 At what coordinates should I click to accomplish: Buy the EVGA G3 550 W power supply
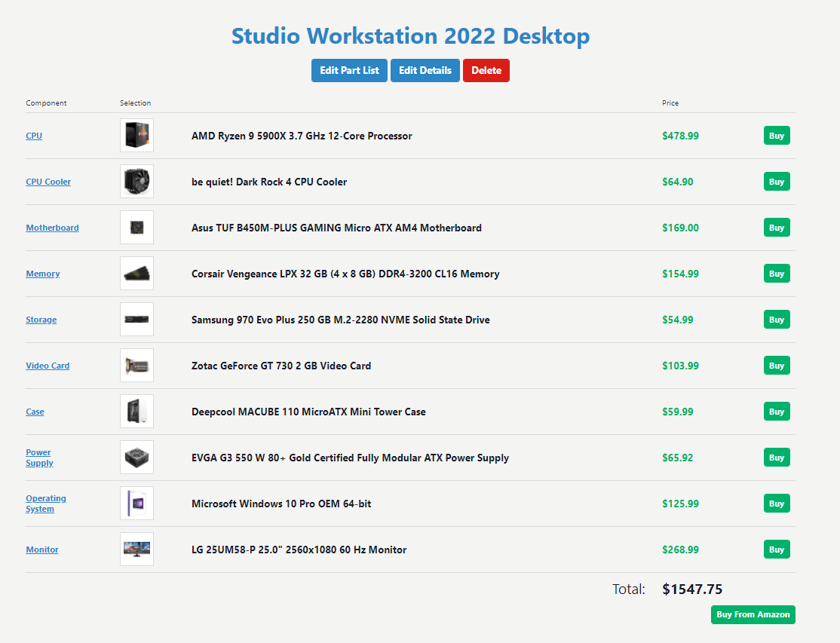click(x=777, y=458)
